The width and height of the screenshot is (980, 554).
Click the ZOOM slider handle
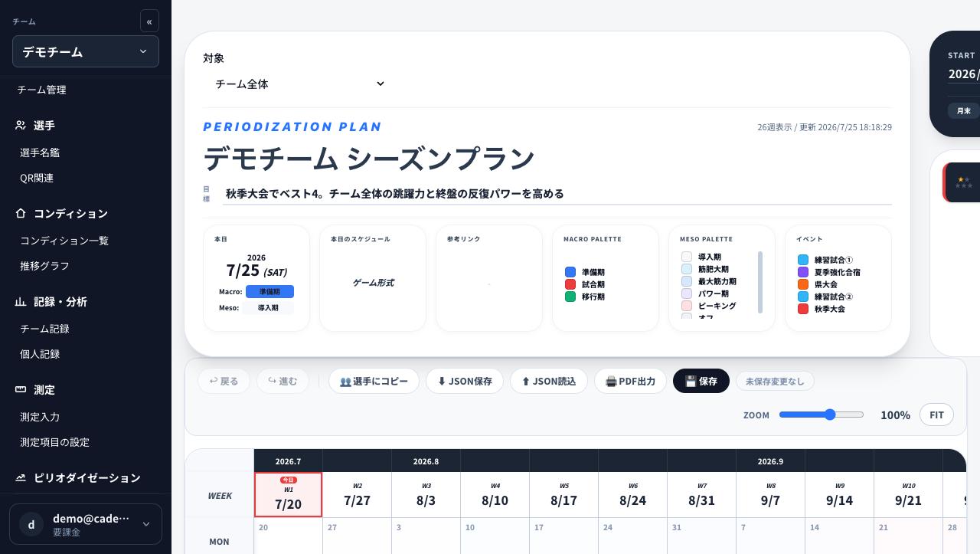830,415
